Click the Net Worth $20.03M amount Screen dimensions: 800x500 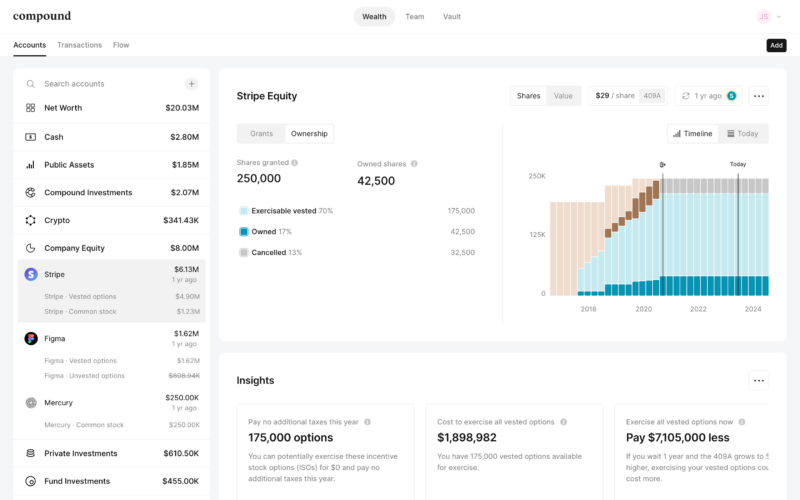pyautogui.click(x=182, y=108)
